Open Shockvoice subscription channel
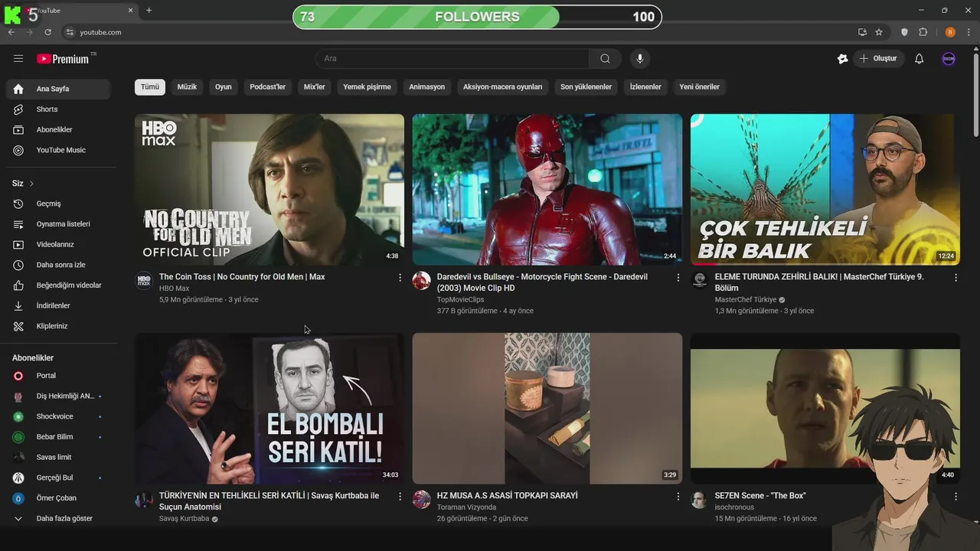 (x=58, y=417)
